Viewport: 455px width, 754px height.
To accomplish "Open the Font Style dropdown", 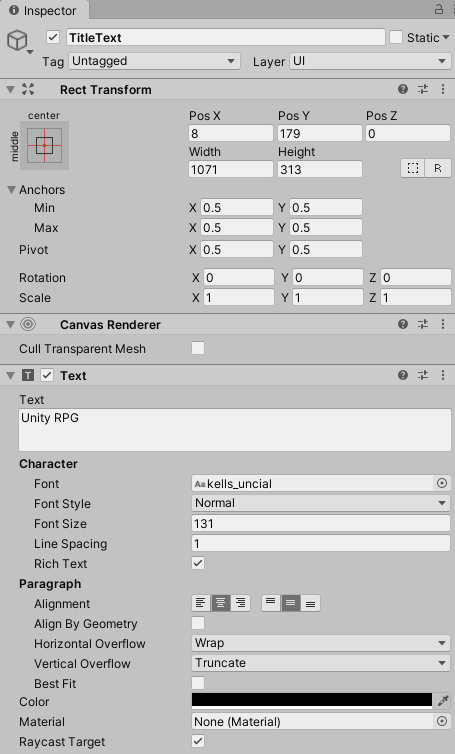I will [321, 503].
